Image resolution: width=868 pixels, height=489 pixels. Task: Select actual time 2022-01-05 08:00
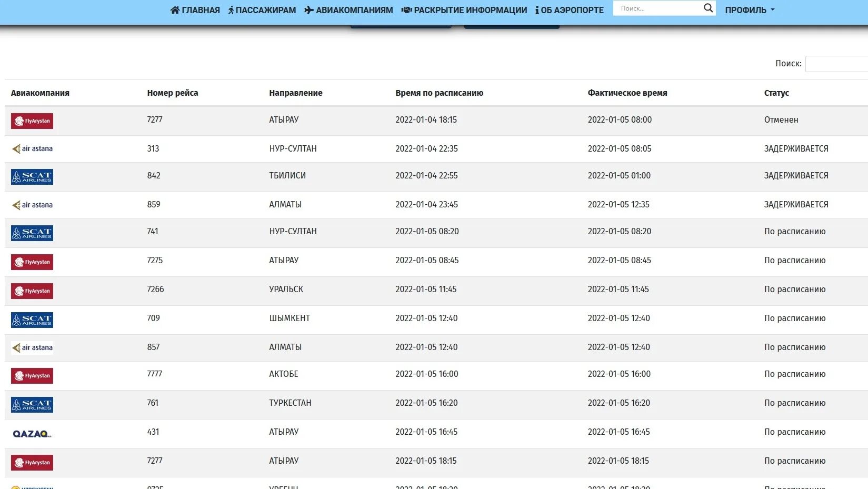coord(620,120)
